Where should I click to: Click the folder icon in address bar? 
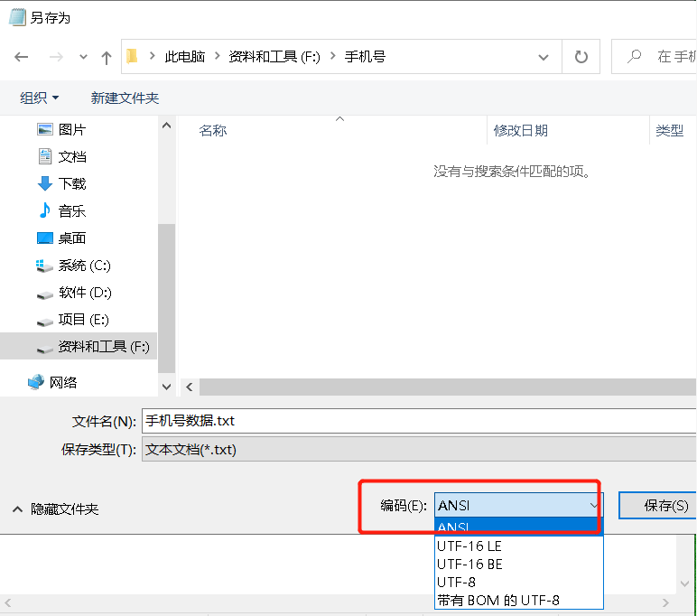coord(132,57)
